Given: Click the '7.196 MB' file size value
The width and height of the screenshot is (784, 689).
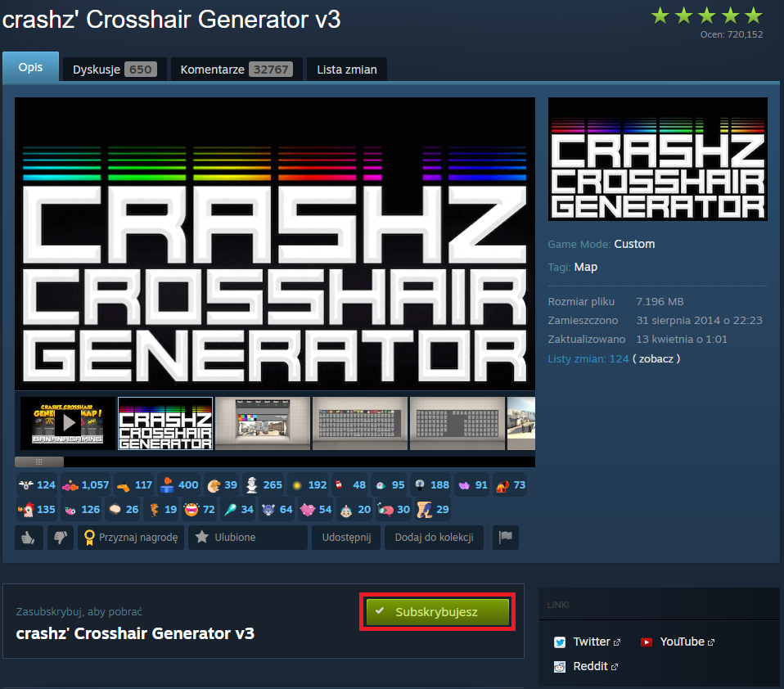Looking at the screenshot, I should coord(660,301).
